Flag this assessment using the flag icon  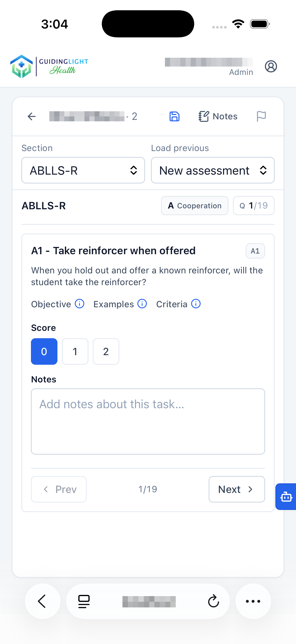[x=261, y=116]
